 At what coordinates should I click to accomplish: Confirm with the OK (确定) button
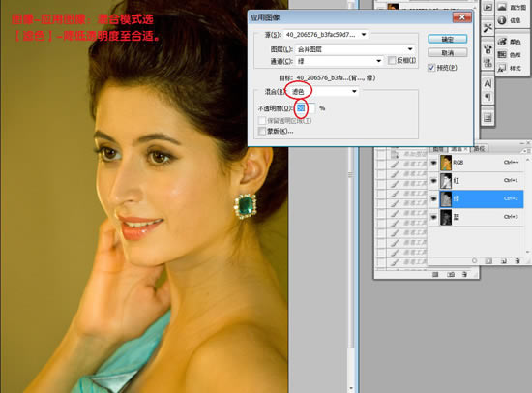pyautogui.click(x=447, y=39)
